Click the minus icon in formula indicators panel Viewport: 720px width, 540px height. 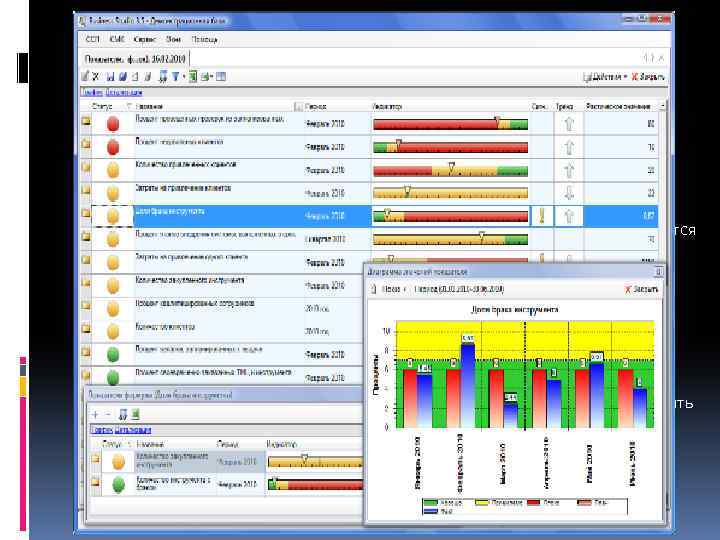click(x=107, y=414)
